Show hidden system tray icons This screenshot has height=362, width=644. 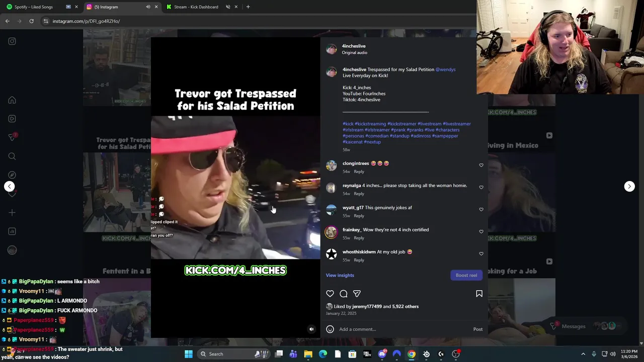(583, 354)
